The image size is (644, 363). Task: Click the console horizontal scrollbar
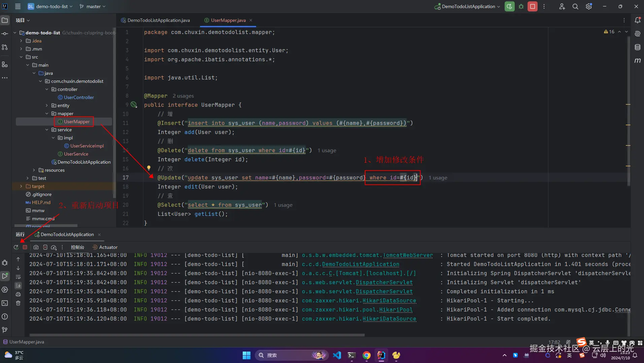197,335
